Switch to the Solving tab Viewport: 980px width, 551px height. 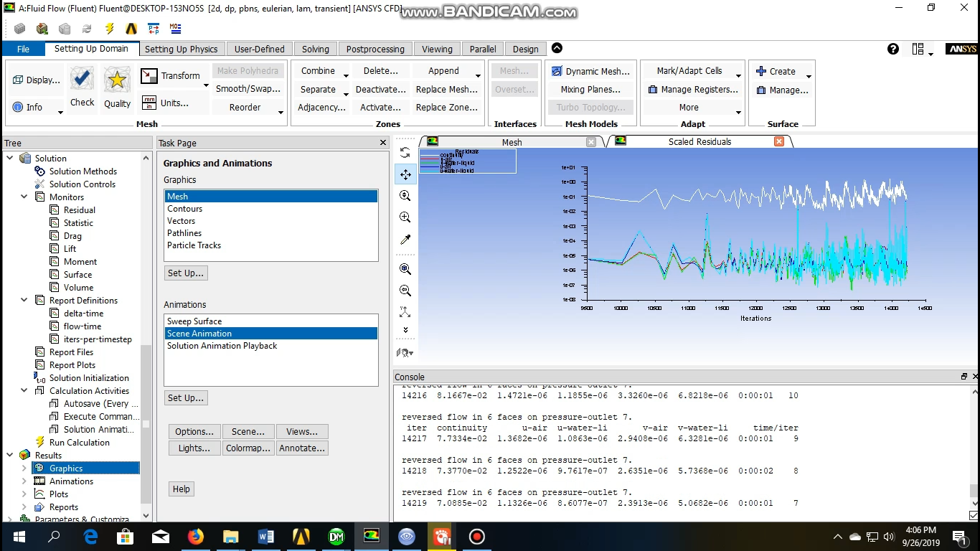coord(315,49)
